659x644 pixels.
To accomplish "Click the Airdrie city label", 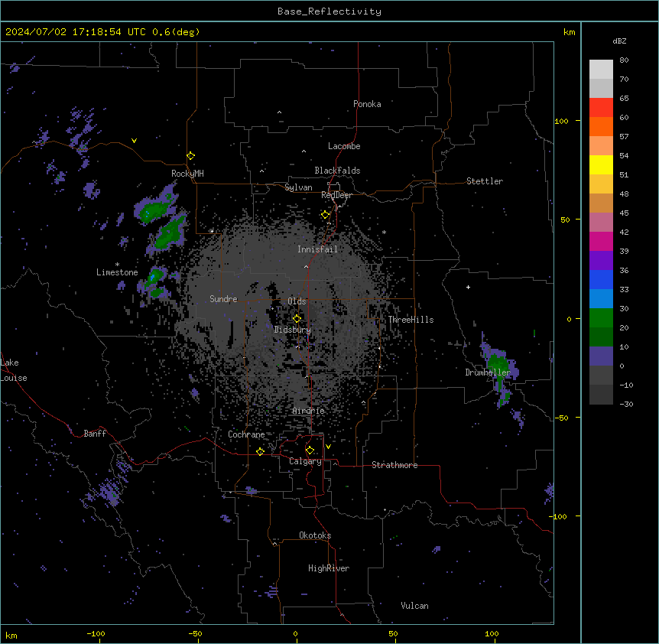I will point(309,411).
